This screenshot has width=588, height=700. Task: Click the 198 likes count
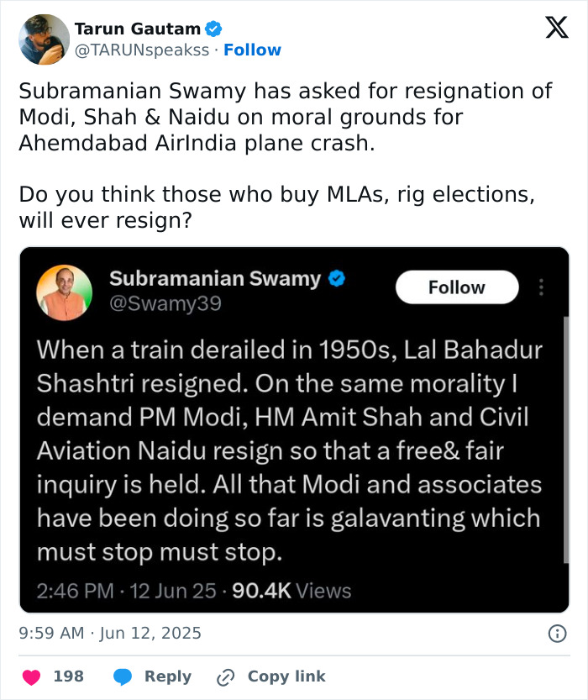(x=68, y=677)
